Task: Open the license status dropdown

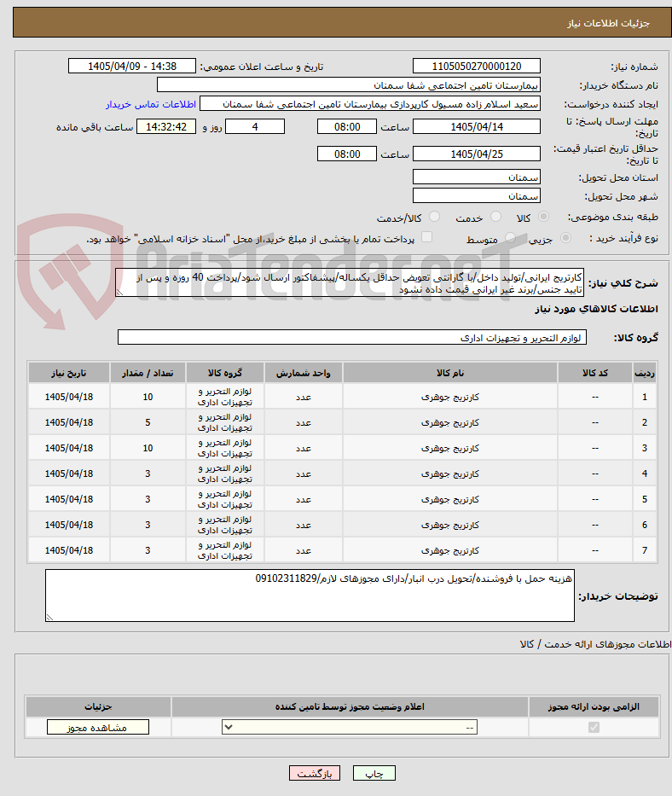Action: (x=349, y=728)
